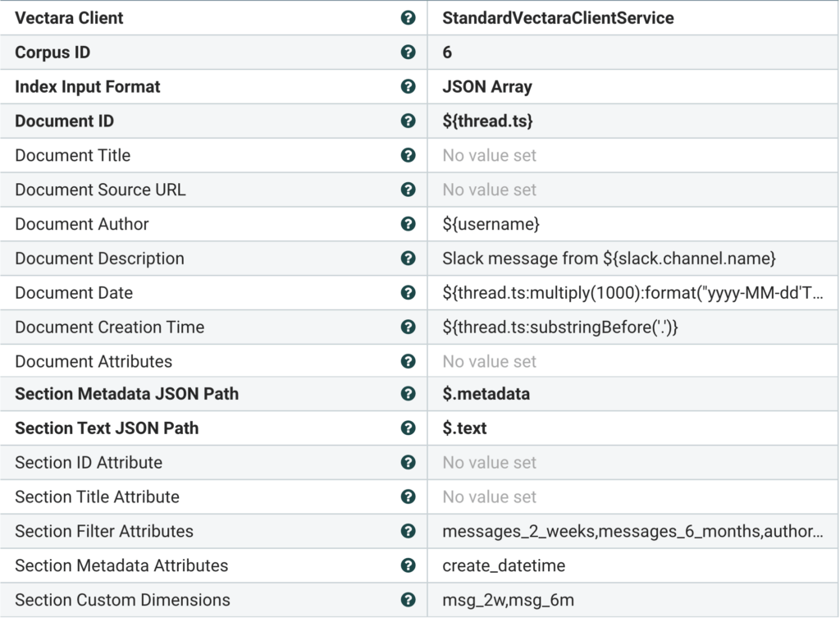Image resolution: width=840 pixels, height=618 pixels.
Task: View help for Section Filter Attributes
Action: pos(408,531)
